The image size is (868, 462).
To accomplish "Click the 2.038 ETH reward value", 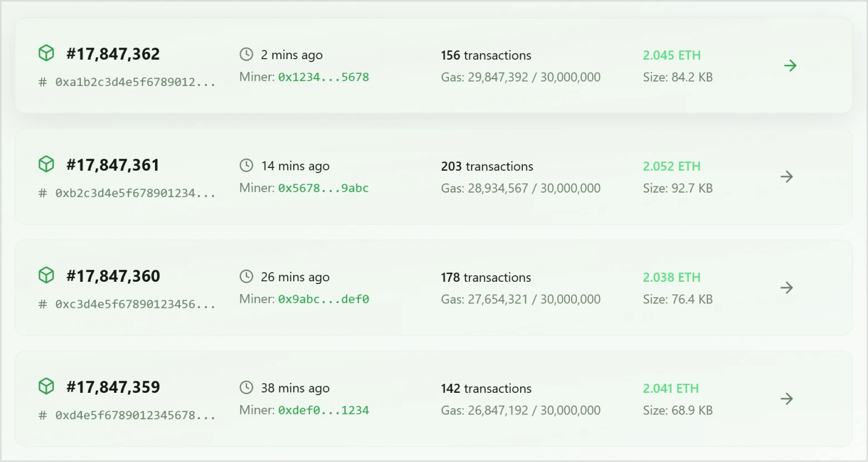I will coord(671,277).
